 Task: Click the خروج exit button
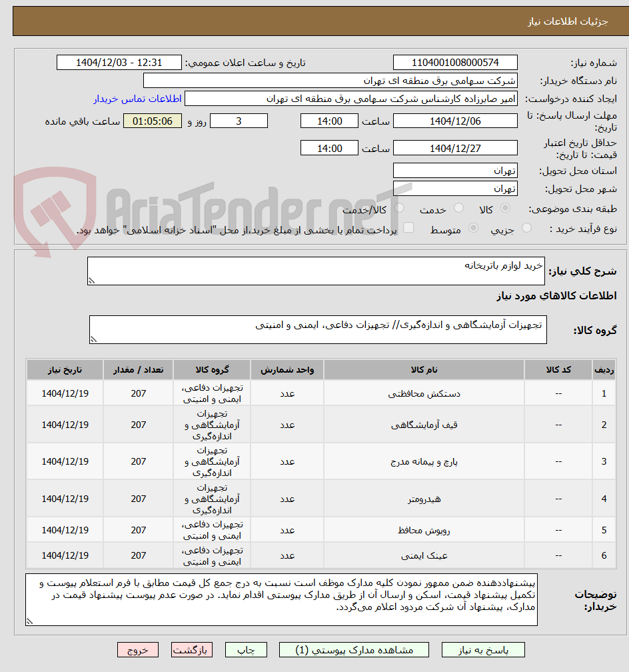(137, 650)
